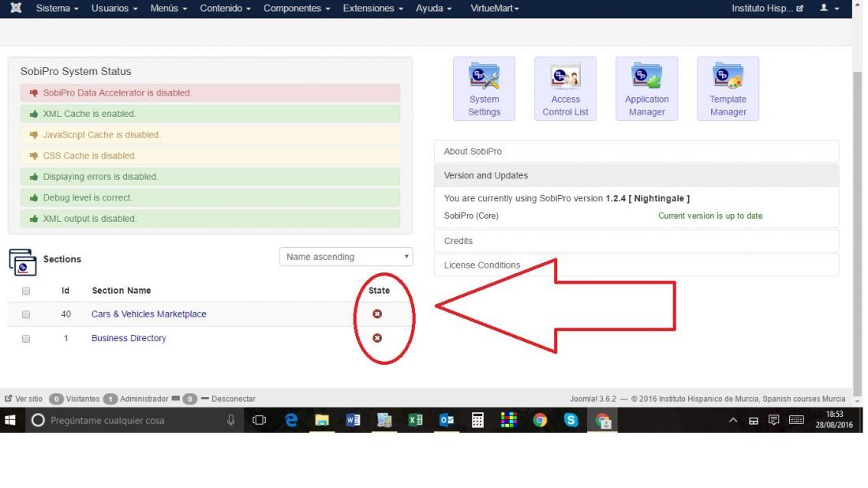The height and width of the screenshot is (488, 868).
Task: Open Google Chrome from taskbar
Action: pos(540,420)
